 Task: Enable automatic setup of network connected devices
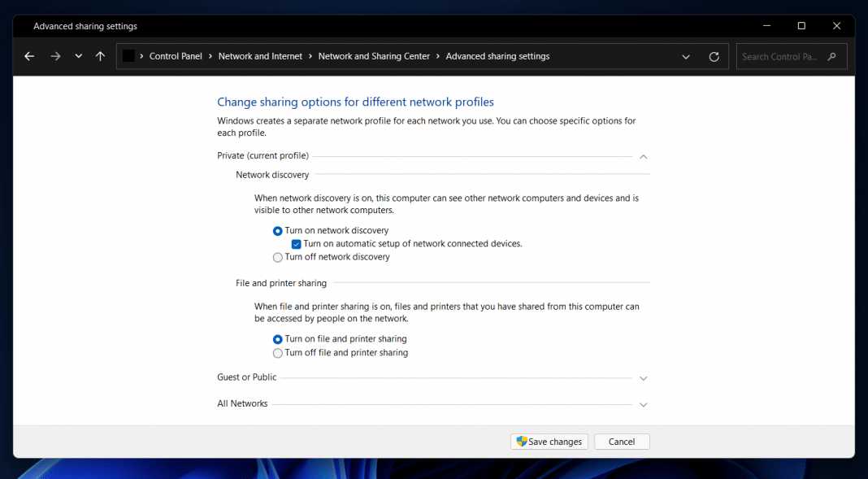(x=296, y=244)
